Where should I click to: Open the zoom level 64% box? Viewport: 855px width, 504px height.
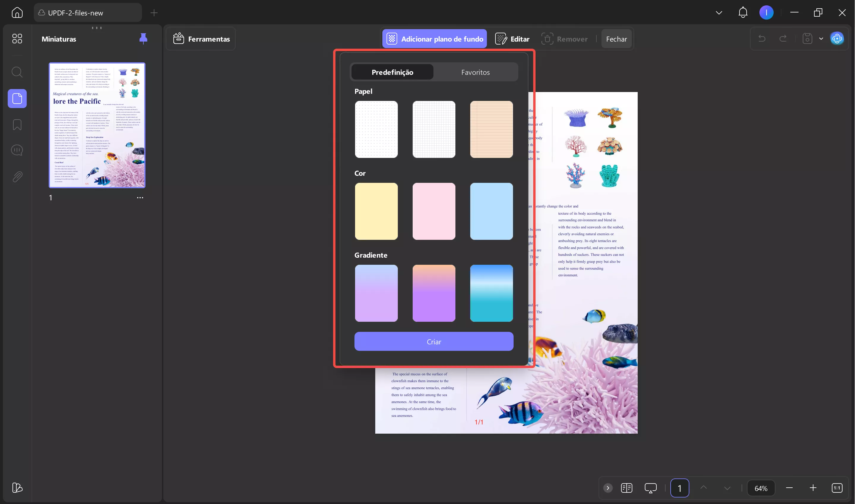click(761, 488)
